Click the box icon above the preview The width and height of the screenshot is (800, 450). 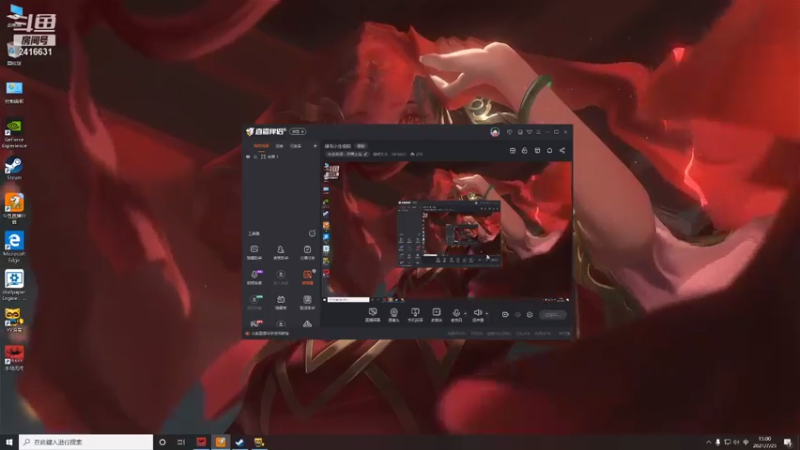click(x=537, y=151)
